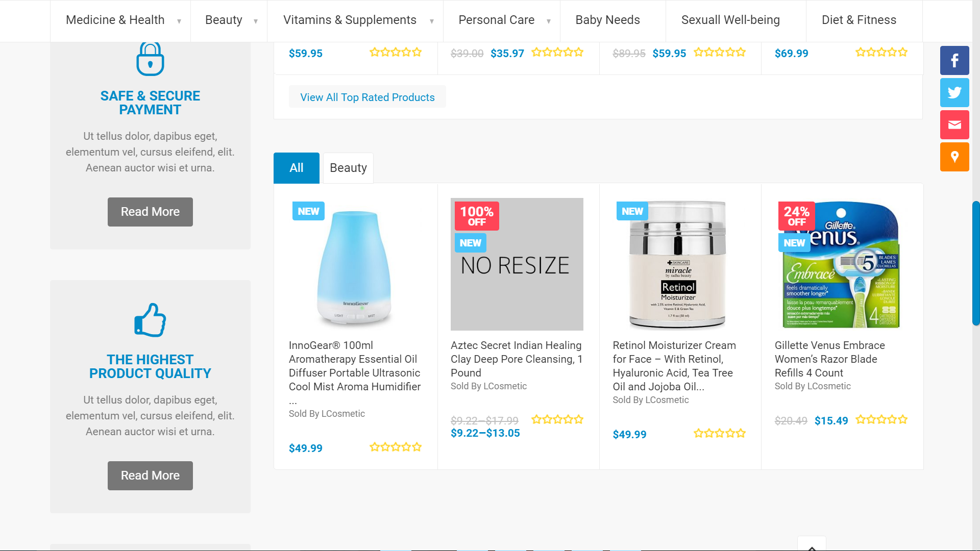Click the thumbs-up product quality icon

click(150, 320)
